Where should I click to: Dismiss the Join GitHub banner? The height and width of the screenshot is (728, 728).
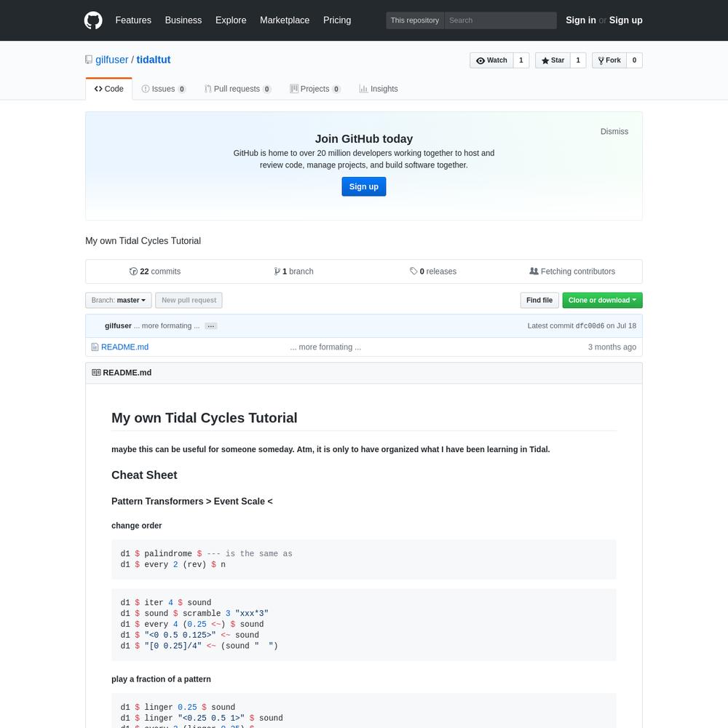pos(614,131)
